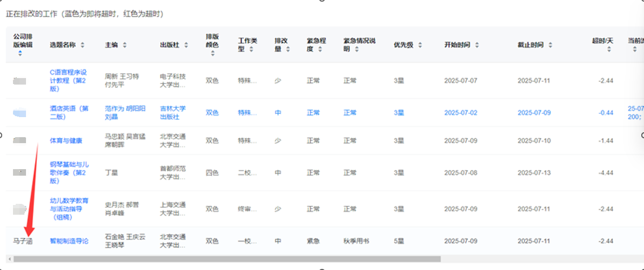Image resolution: width=644 pixels, height=270 pixels.
Task: Click sort arrows beside 主编 header
Action: [x=124, y=45]
